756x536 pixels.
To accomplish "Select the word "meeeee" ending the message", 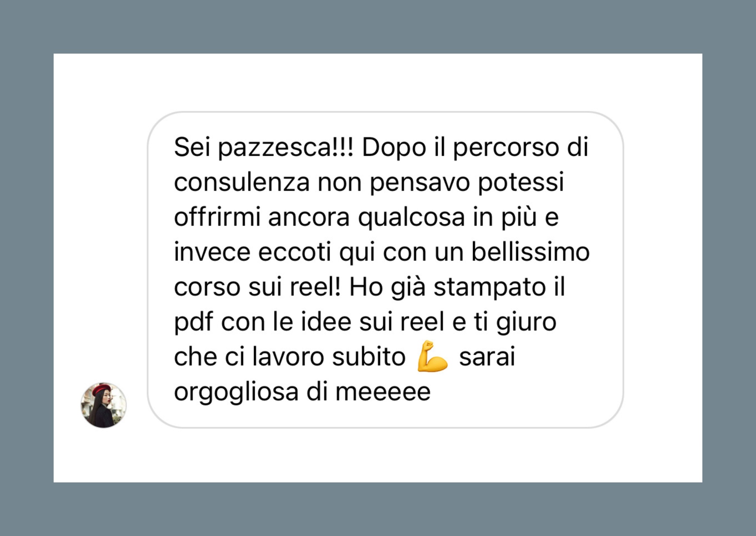I will pyautogui.click(x=383, y=393).
